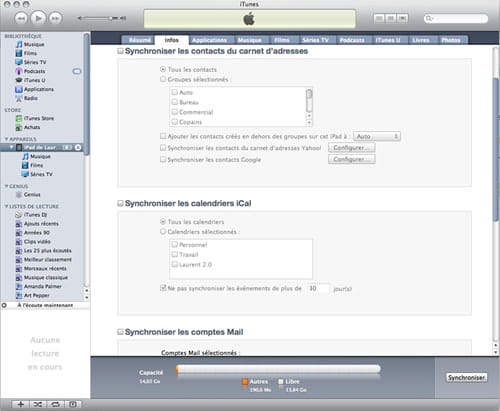This screenshot has height=411, width=500.
Task: Click the Play button
Action: (38, 18)
